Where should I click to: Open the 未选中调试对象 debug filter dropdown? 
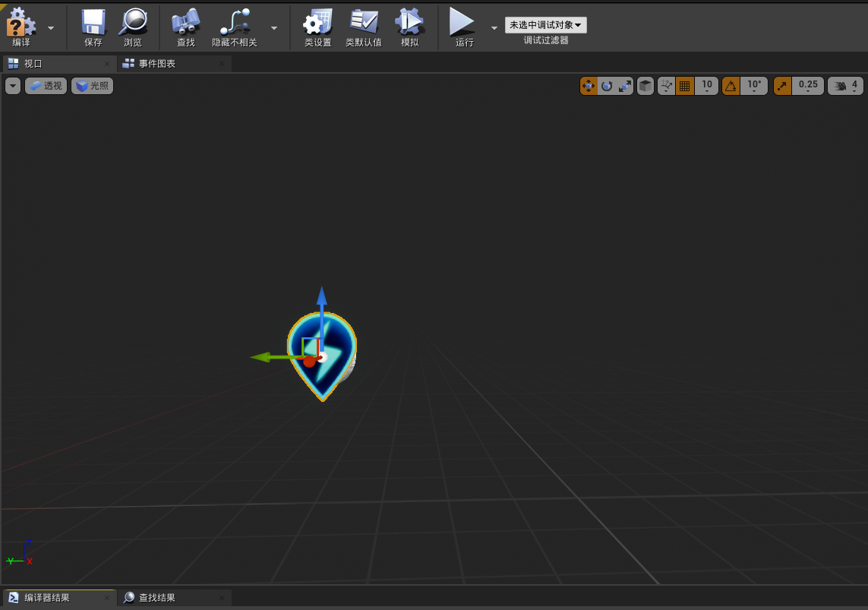pos(545,24)
